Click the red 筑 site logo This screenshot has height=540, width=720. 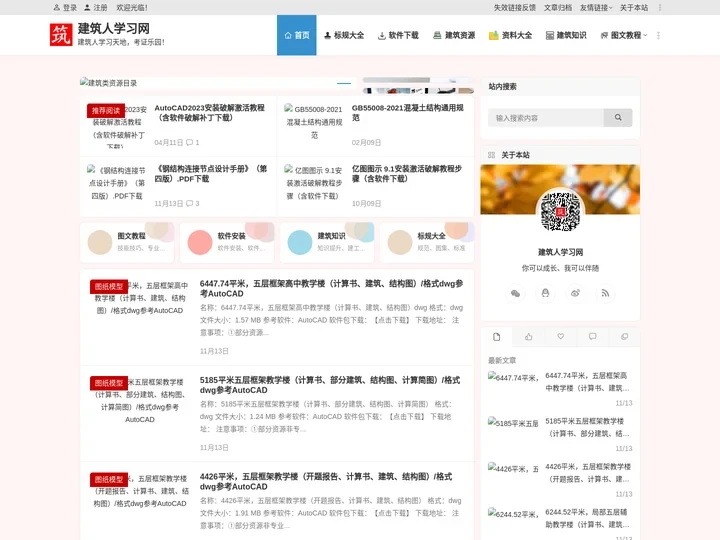(x=61, y=35)
